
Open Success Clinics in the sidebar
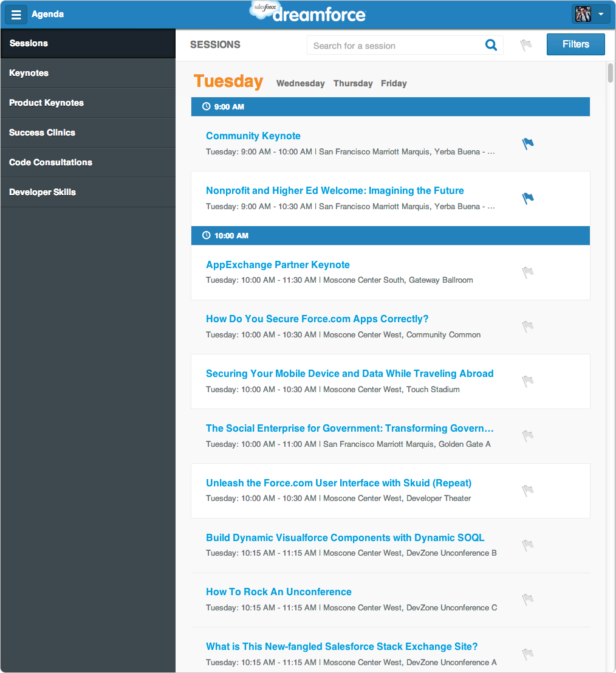tap(88, 133)
